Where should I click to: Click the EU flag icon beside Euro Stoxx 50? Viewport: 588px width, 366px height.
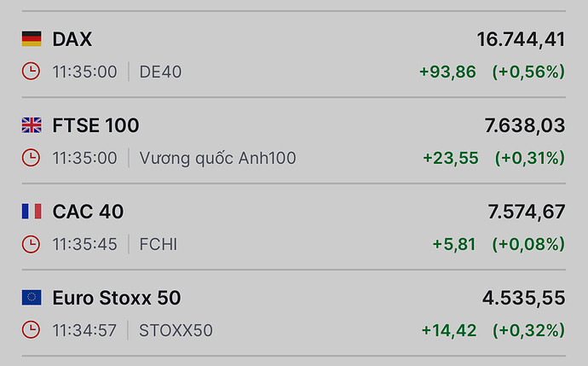[32, 298]
